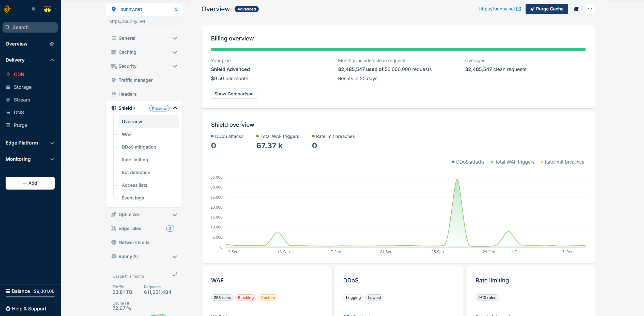Select Bot detection in Shield menu

(x=136, y=172)
